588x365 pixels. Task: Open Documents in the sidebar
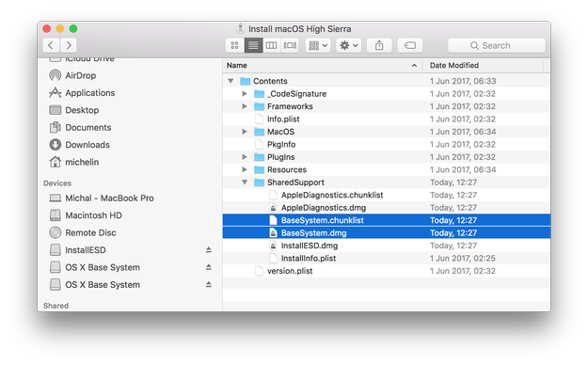point(88,127)
